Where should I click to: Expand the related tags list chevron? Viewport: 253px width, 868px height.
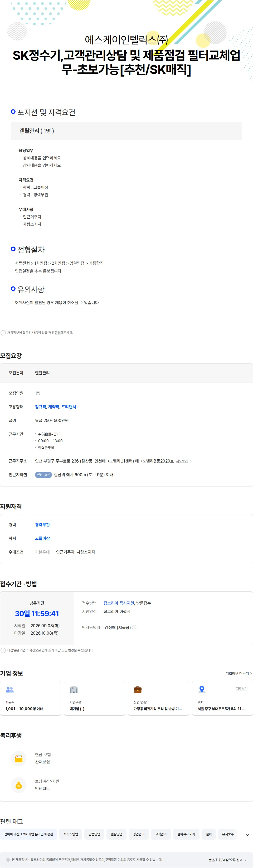tap(247, 834)
